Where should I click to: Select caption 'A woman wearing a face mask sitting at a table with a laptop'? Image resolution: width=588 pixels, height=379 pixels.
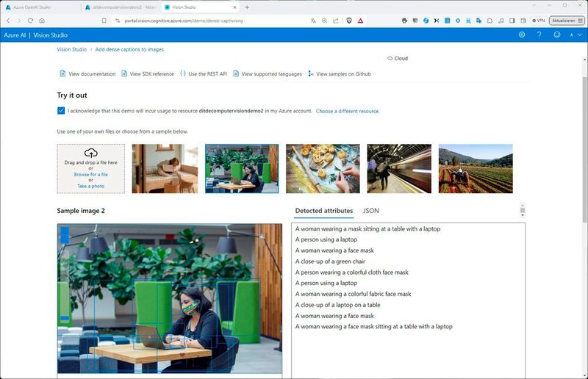(x=373, y=327)
